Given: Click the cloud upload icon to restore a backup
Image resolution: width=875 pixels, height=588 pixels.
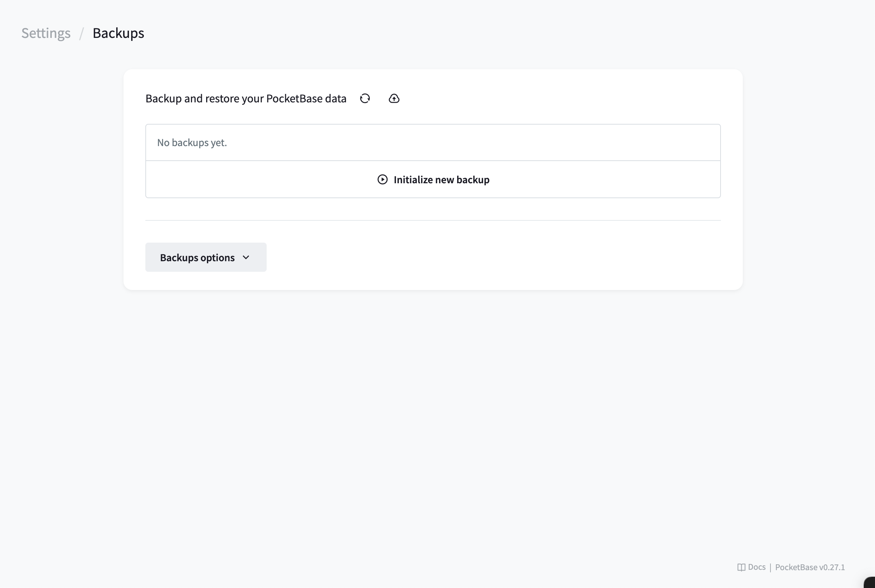Looking at the screenshot, I should pyautogui.click(x=394, y=98).
